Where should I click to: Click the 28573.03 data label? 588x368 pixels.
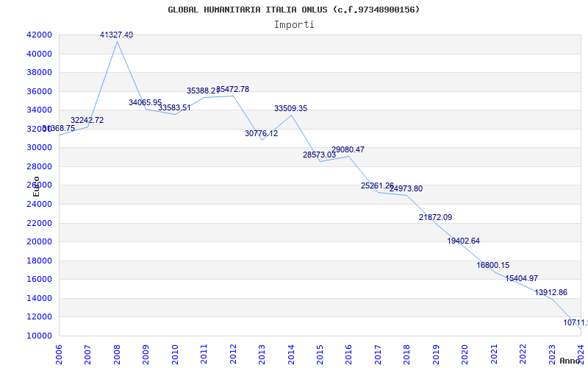(x=320, y=155)
